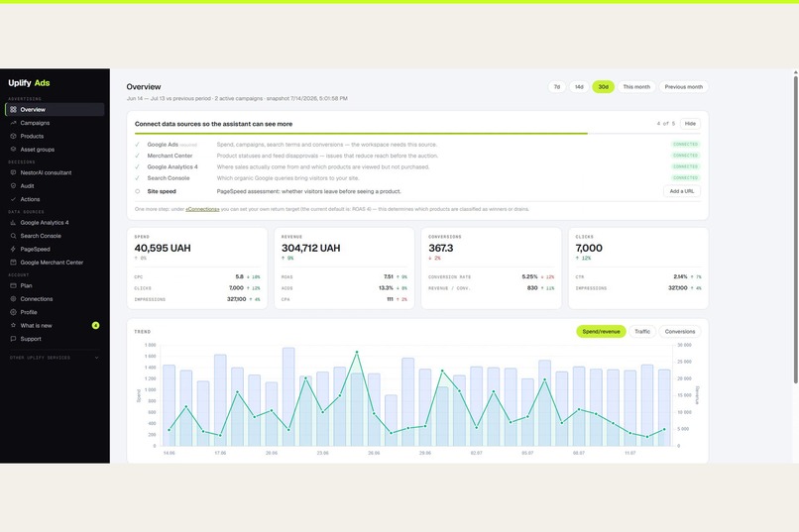Click the Actions checkmark icon in sidebar
This screenshot has width=799, height=532.
click(x=13, y=199)
